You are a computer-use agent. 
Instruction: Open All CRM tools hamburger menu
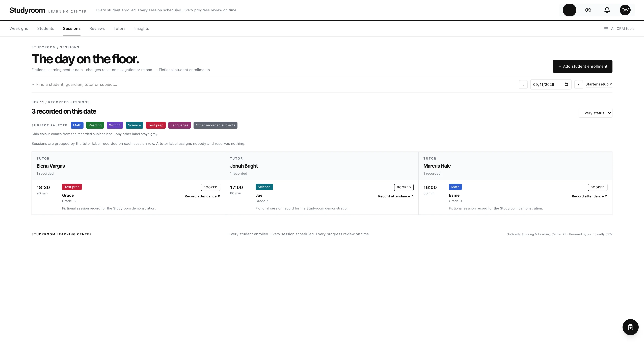tap(619, 28)
